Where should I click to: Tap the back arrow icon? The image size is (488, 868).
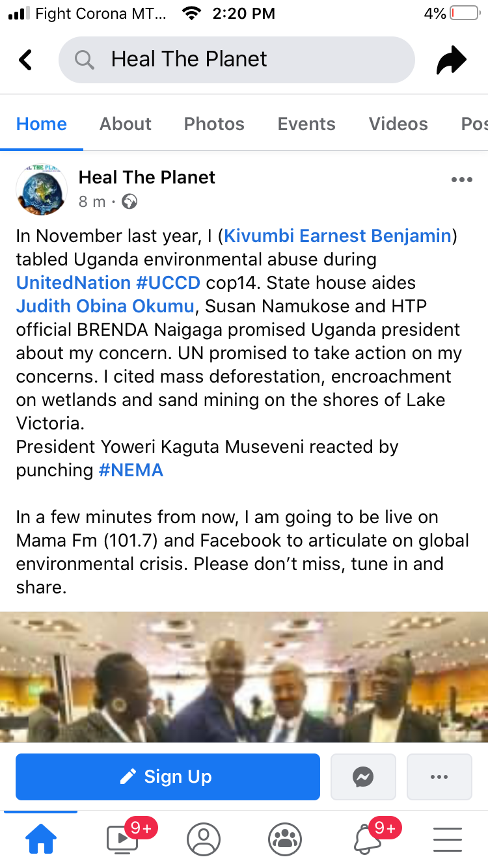(x=25, y=60)
